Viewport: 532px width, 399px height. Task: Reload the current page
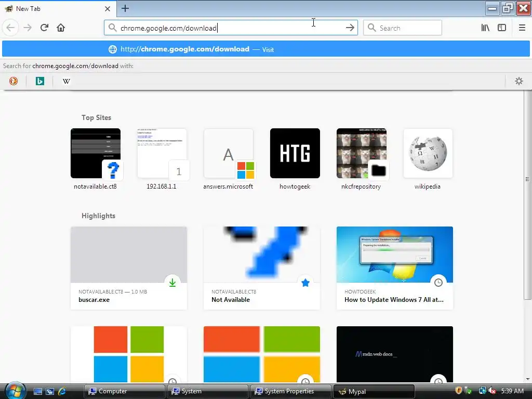point(44,28)
